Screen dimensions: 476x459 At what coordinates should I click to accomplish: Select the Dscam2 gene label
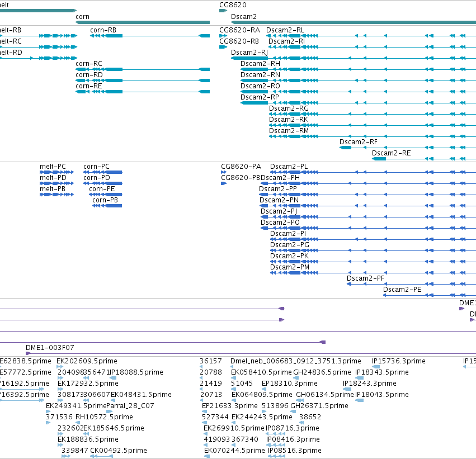point(244,17)
